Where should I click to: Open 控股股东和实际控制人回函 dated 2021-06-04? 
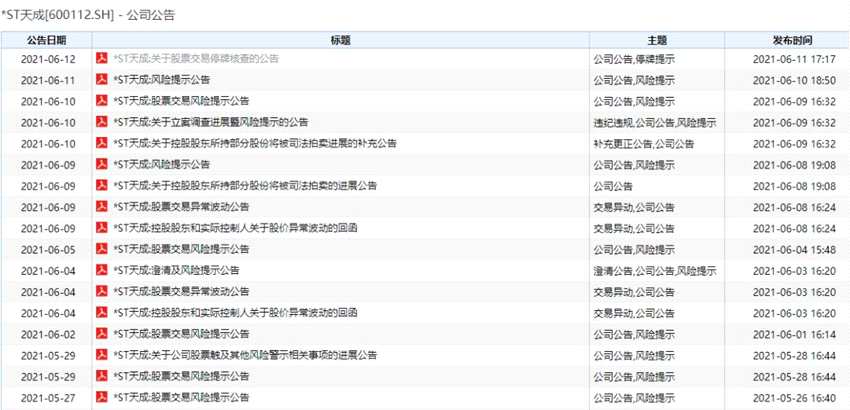click(x=235, y=312)
